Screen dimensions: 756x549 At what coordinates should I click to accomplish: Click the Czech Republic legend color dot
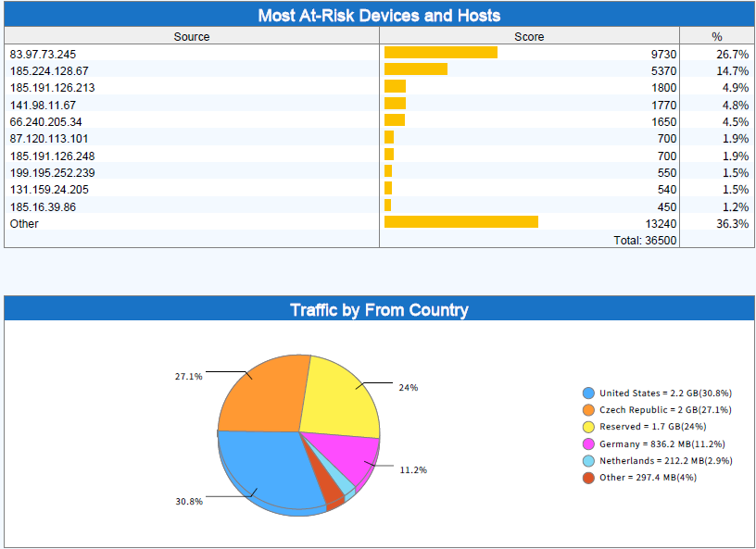[588, 410]
